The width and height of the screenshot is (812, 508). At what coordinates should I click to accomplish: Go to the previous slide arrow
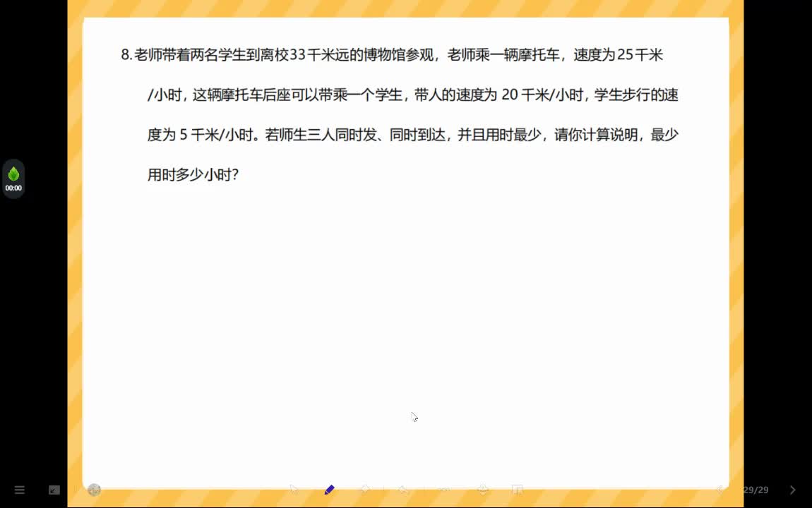(720, 490)
